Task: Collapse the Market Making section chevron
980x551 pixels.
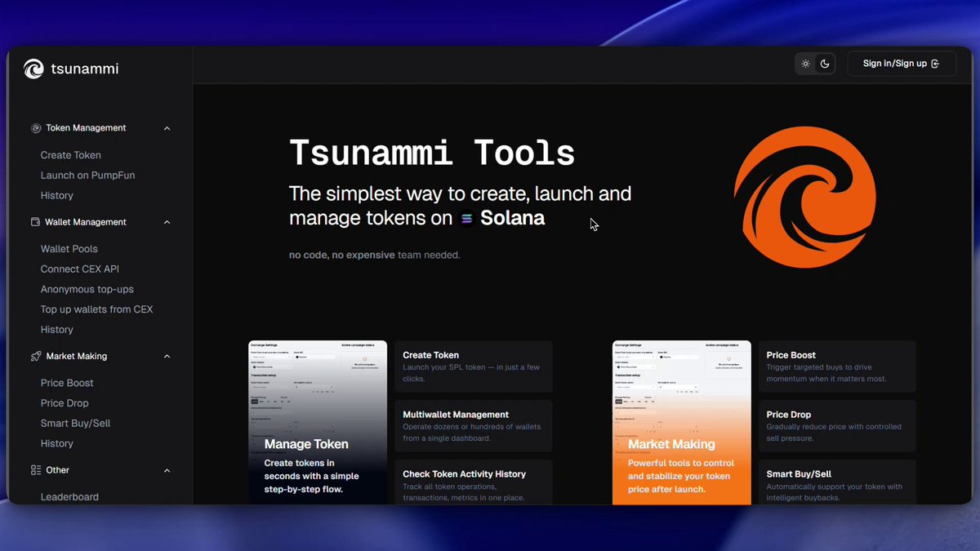Action: pyautogui.click(x=167, y=356)
